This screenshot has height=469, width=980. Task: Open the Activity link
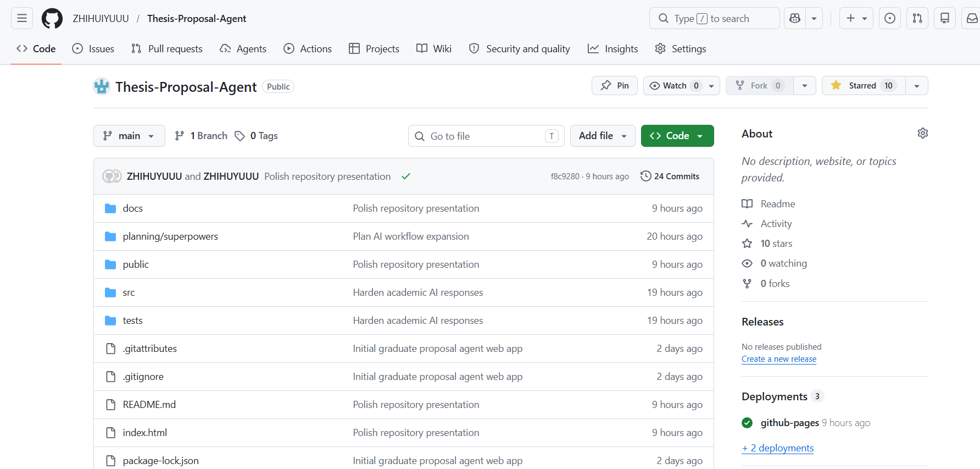coord(767,224)
